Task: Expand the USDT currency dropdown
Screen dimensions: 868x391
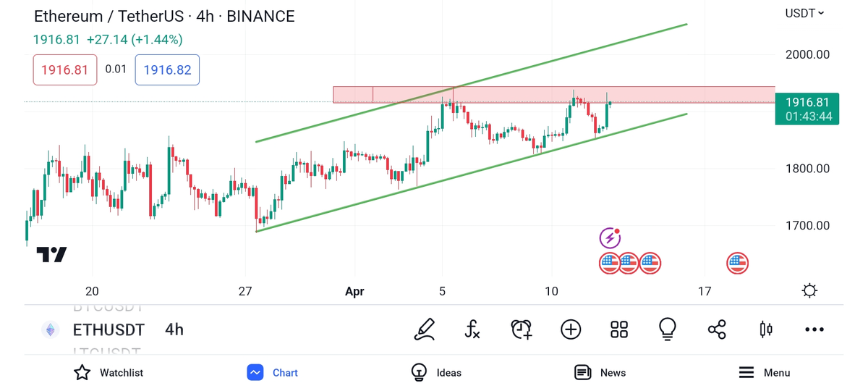Action: click(804, 13)
